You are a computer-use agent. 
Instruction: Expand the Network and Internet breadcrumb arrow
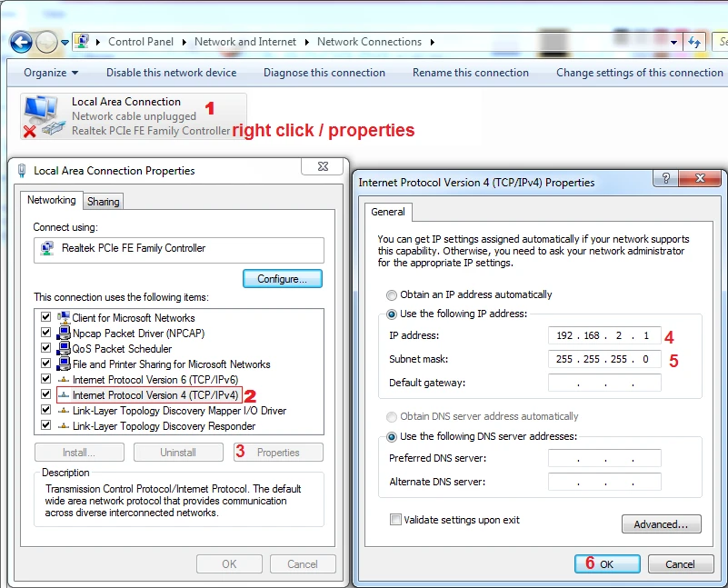coord(306,42)
